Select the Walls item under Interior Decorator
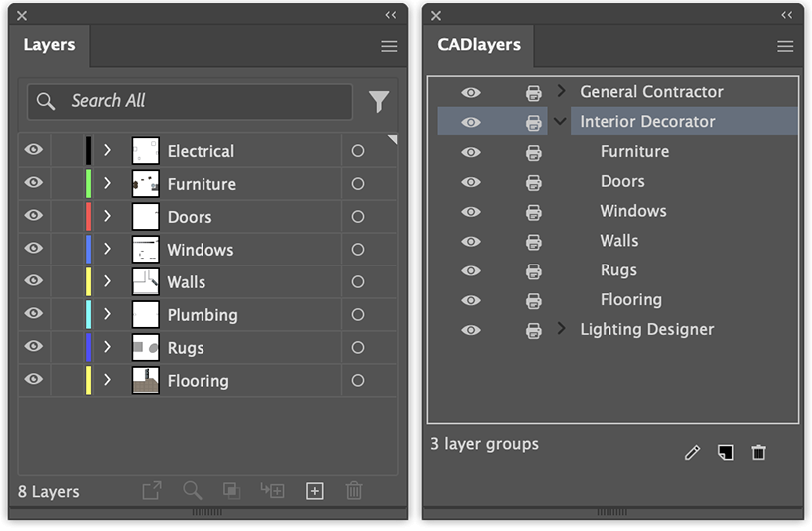Viewport: 812px width, 531px height. click(x=618, y=241)
